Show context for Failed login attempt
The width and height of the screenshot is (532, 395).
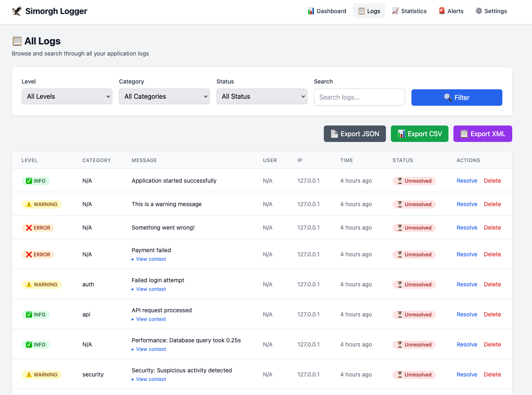coord(151,289)
